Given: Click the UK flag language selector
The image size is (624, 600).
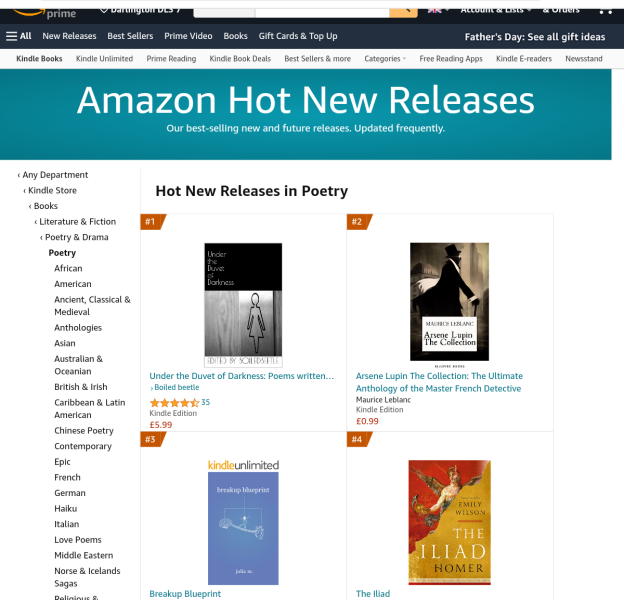Looking at the screenshot, I should [437, 9].
